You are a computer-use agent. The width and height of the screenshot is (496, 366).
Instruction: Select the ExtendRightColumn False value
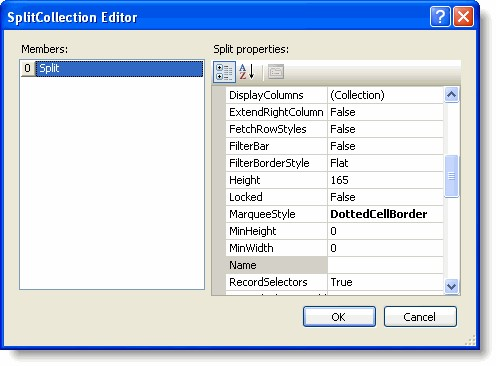385,112
